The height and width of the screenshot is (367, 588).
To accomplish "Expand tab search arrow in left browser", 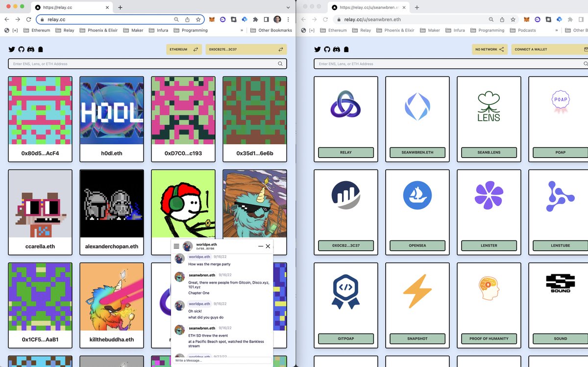I will click(x=288, y=7).
